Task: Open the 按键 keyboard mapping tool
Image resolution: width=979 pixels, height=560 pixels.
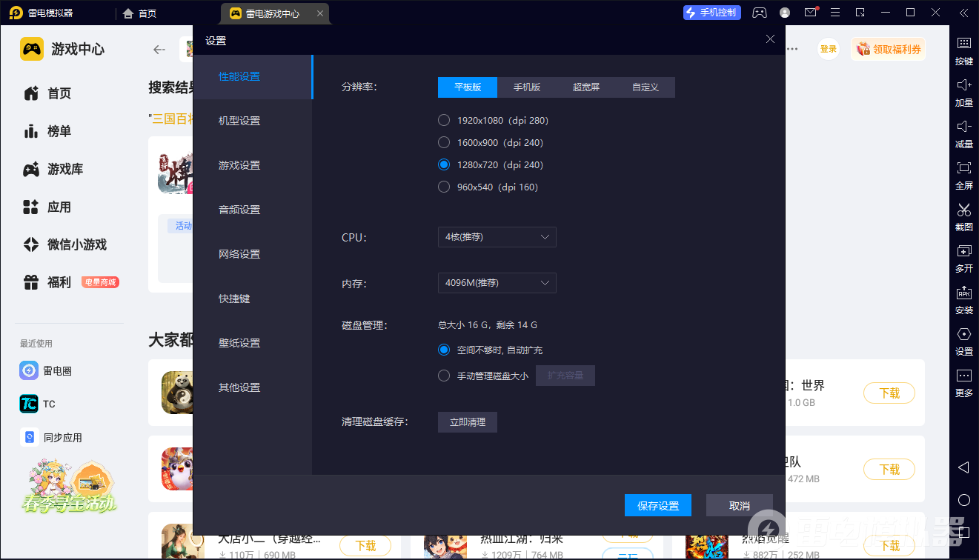Action: point(963,51)
